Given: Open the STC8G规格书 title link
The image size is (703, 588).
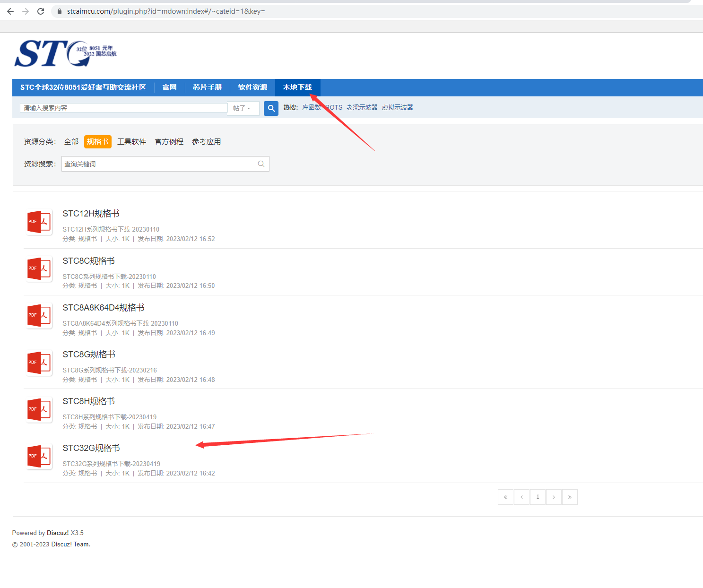Looking at the screenshot, I should [x=89, y=355].
